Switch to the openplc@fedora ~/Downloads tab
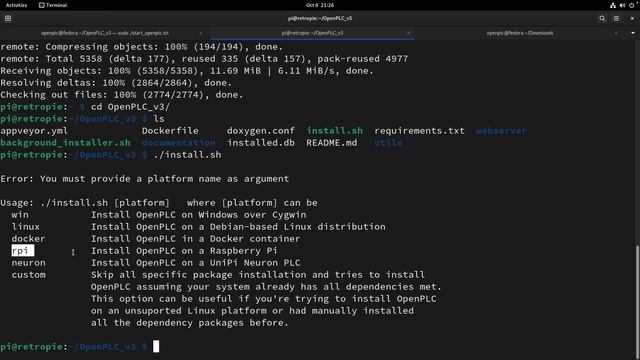 (x=520, y=33)
